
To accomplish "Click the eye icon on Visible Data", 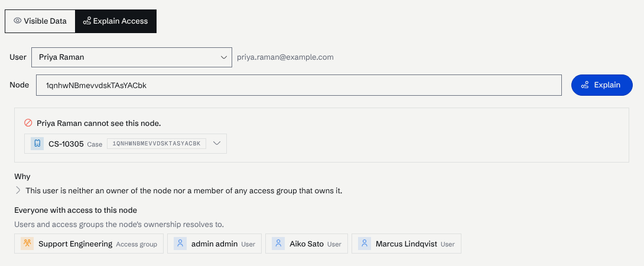I will [17, 21].
